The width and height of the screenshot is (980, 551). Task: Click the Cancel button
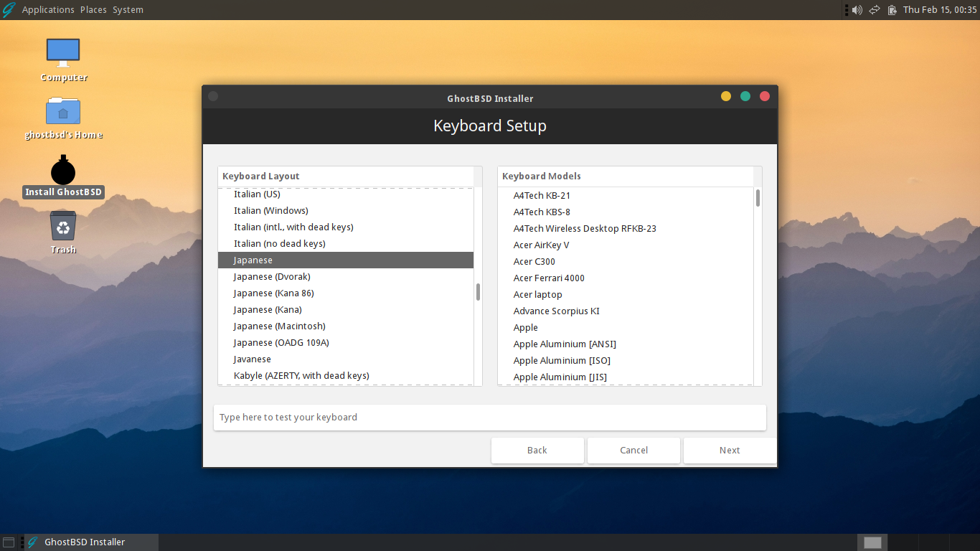click(x=633, y=451)
